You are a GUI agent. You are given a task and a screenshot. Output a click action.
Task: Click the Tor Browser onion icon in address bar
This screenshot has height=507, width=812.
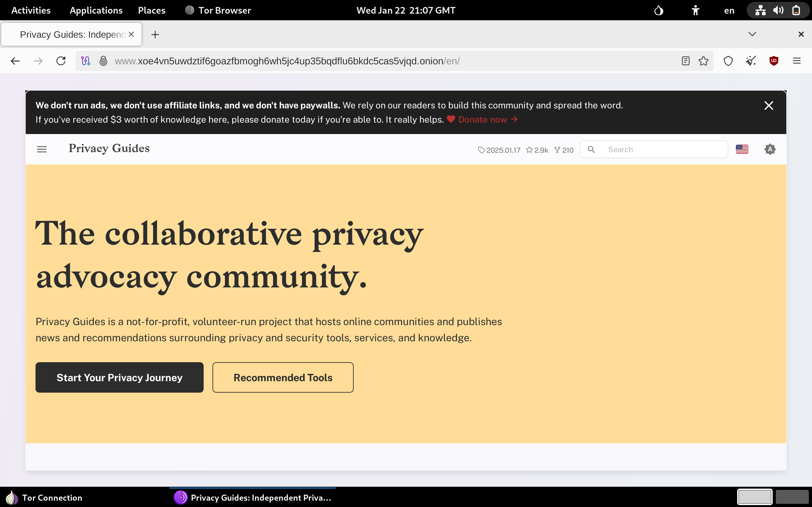tap(103, 61)
